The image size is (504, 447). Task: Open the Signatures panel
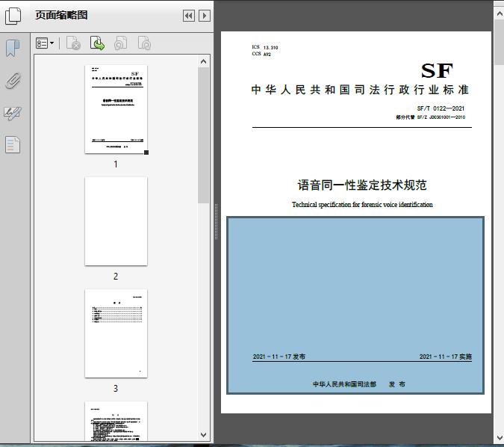pyautogui.click(x=13, y=113)
